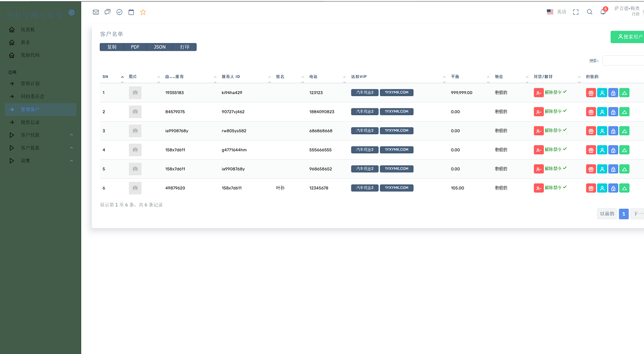Click the calendar icon in top toolbar
Screen dimensions: 644x354
(131, 12)
